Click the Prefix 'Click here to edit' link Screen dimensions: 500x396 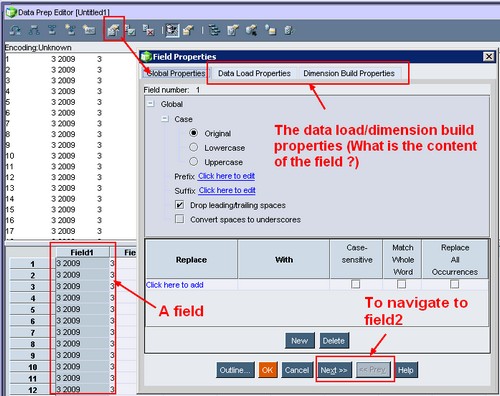[226, 176]
